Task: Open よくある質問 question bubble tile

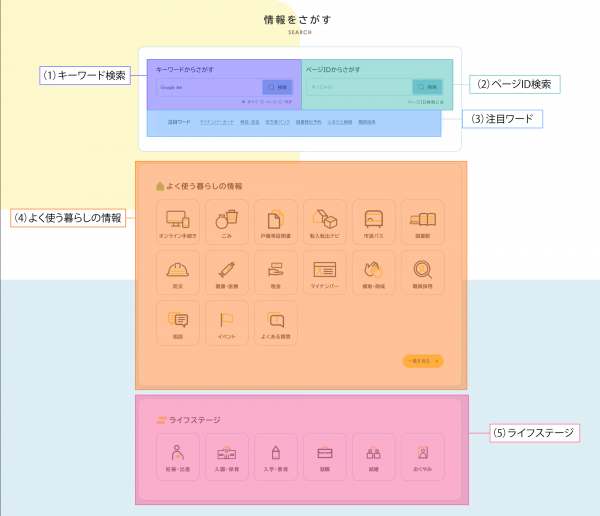Action: tap(276, 323)
